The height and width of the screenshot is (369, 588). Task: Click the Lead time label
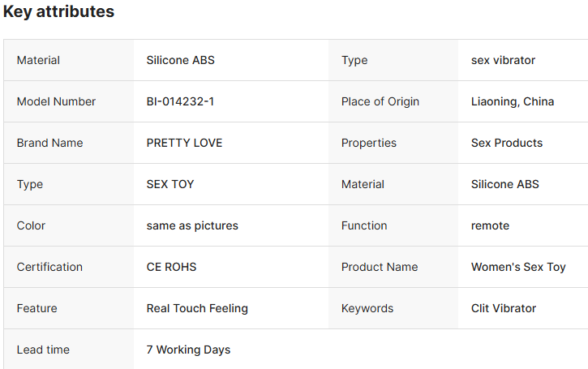43,350
